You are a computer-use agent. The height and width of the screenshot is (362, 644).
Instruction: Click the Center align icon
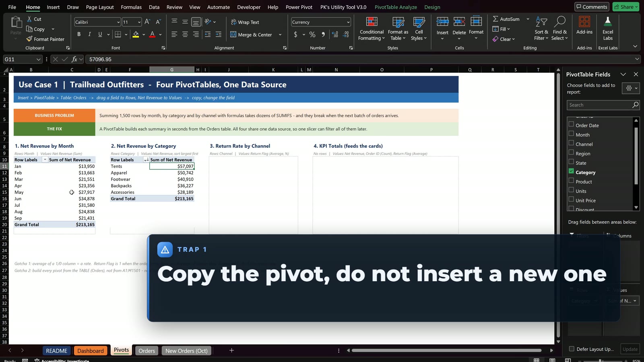(x=185, y=35)
